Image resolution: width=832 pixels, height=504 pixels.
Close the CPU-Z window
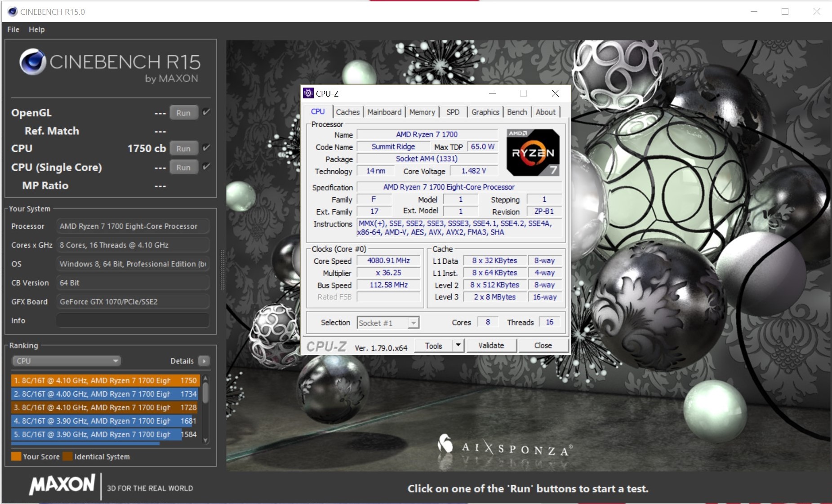point(555,93)
